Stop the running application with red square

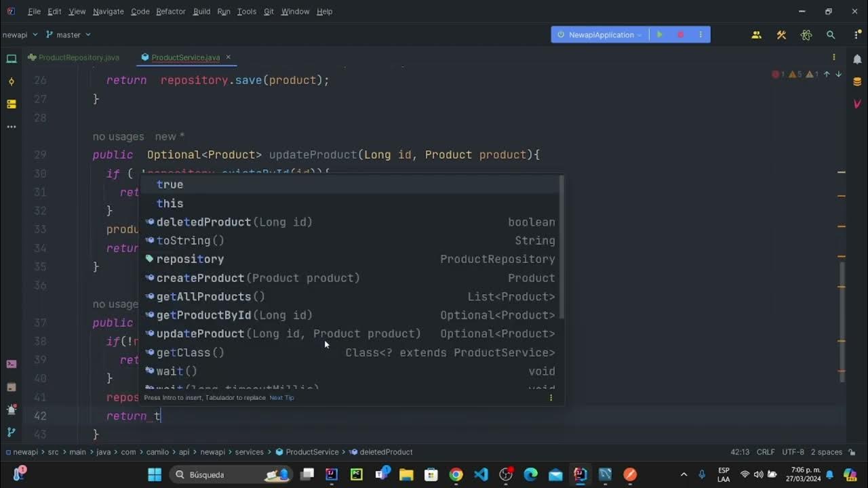[681, 35]
